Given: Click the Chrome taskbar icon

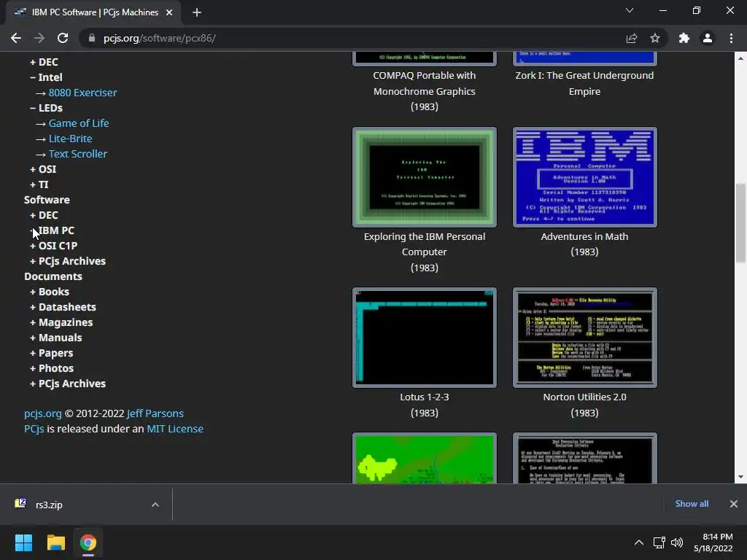Looking at the screenshot, I should coord(88,542).
